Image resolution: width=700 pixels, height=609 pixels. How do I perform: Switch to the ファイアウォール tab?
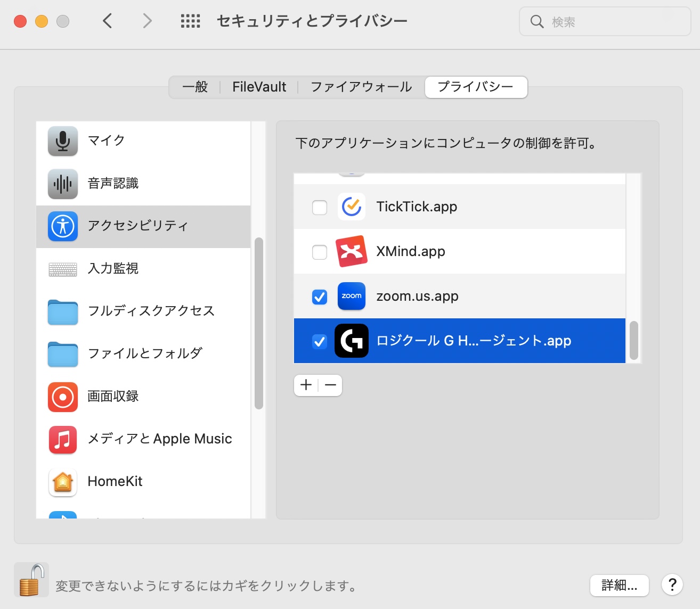click(x=361, y=87)
